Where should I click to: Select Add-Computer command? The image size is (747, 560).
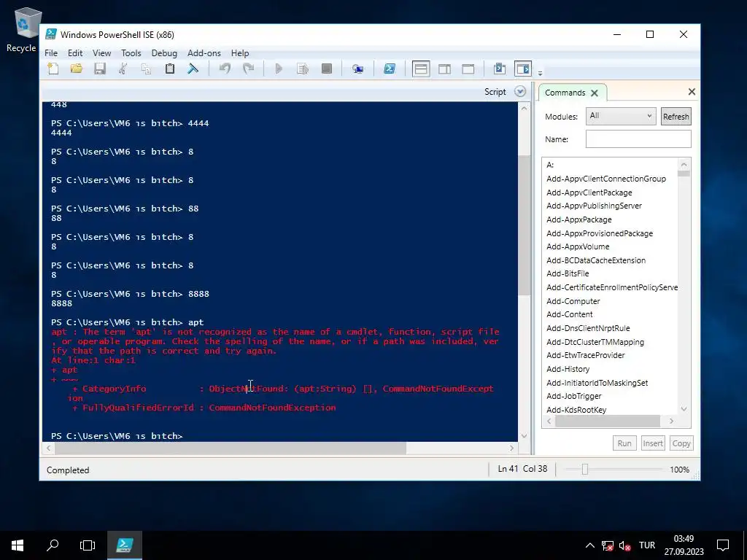(573, 301)
